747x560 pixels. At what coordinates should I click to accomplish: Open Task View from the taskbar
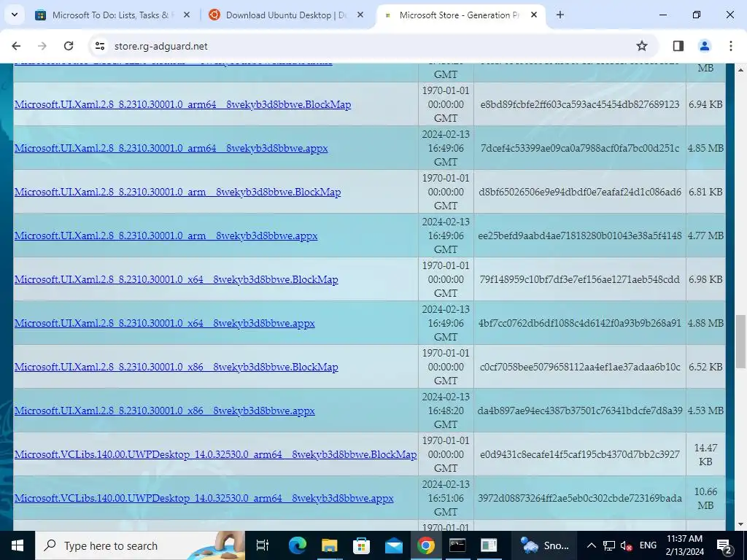263,545
